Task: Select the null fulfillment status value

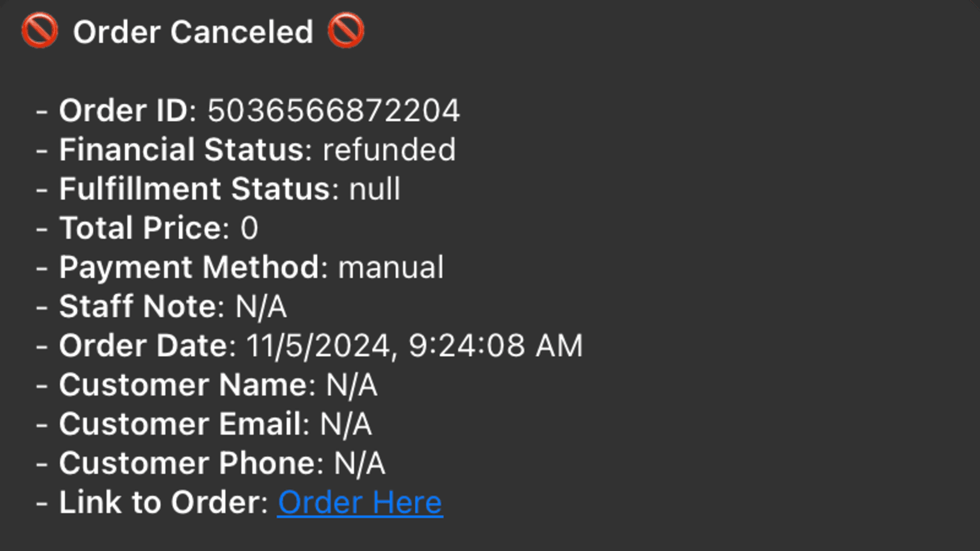Action: (x=374, y=189)
